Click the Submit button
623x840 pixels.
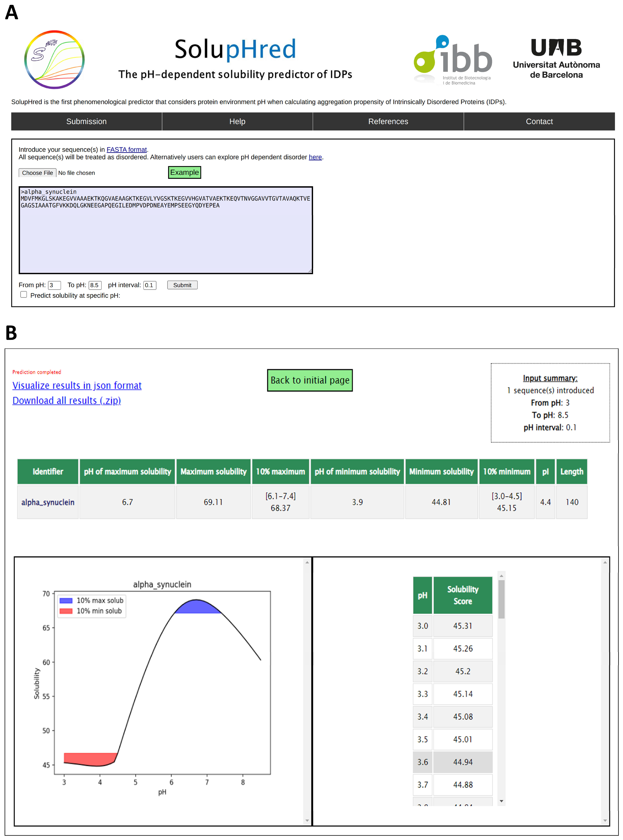pyautogui.click(x=182, y=285)
